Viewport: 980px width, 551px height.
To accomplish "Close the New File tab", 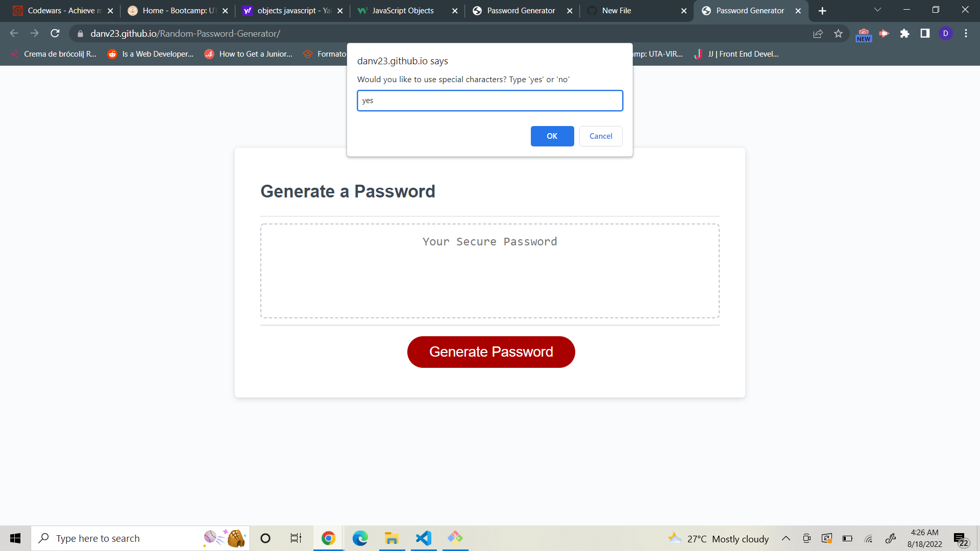I will pyautogui.click(x=684, y=11).
